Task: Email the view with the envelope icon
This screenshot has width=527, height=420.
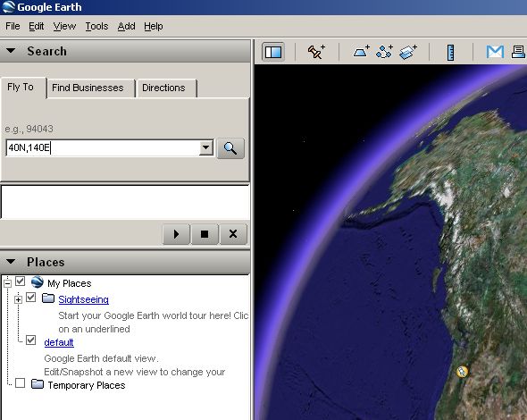Action: tap(495, 52)
